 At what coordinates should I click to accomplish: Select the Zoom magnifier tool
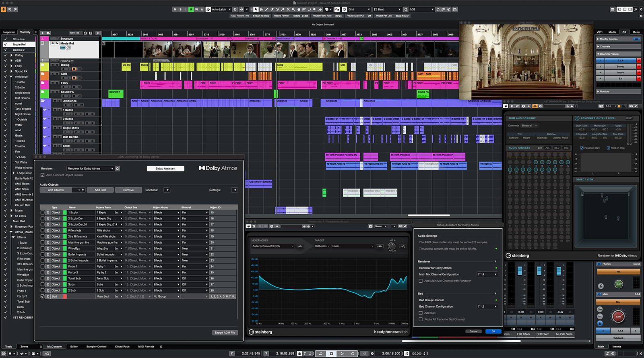293,9
